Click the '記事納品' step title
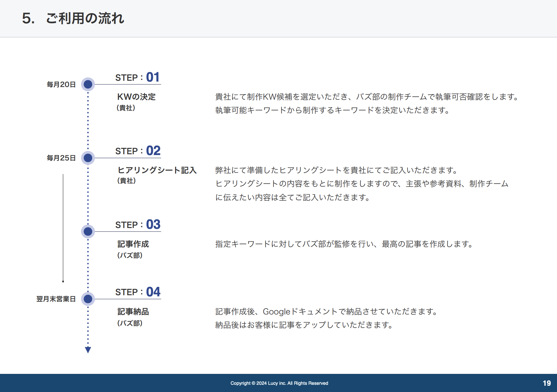557x392 pixels. (133, 311)
